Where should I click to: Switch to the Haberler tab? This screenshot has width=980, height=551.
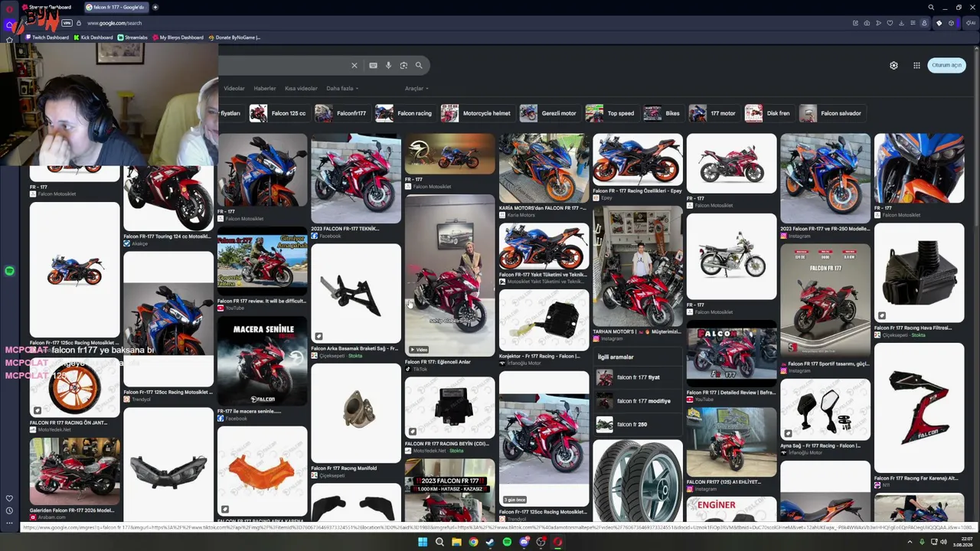tap(265, 89)
